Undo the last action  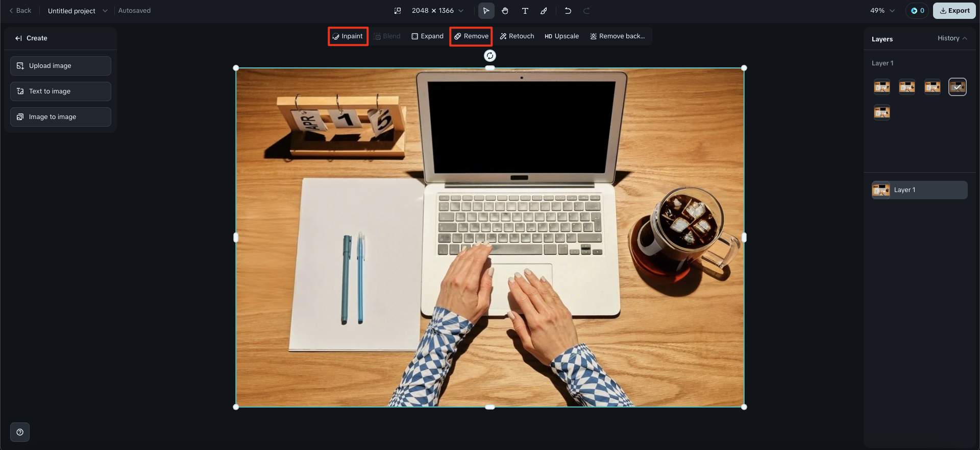568,11
